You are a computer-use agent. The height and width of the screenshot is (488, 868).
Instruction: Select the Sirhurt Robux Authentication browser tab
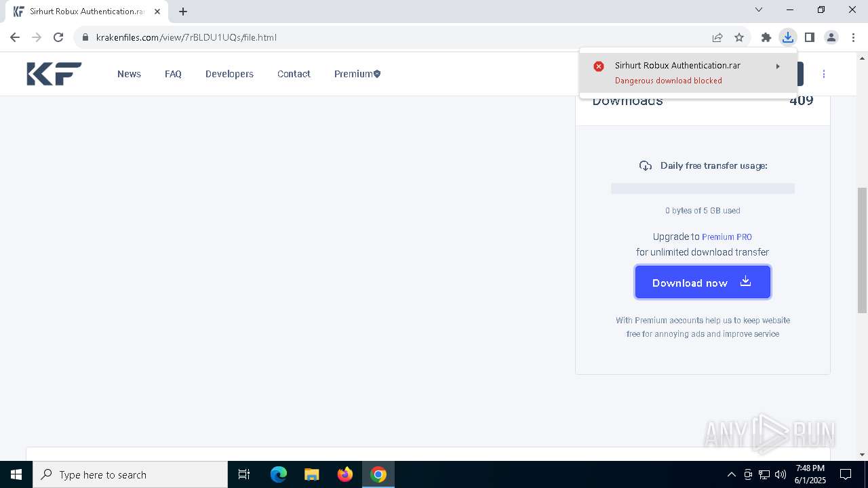point(87,12)
